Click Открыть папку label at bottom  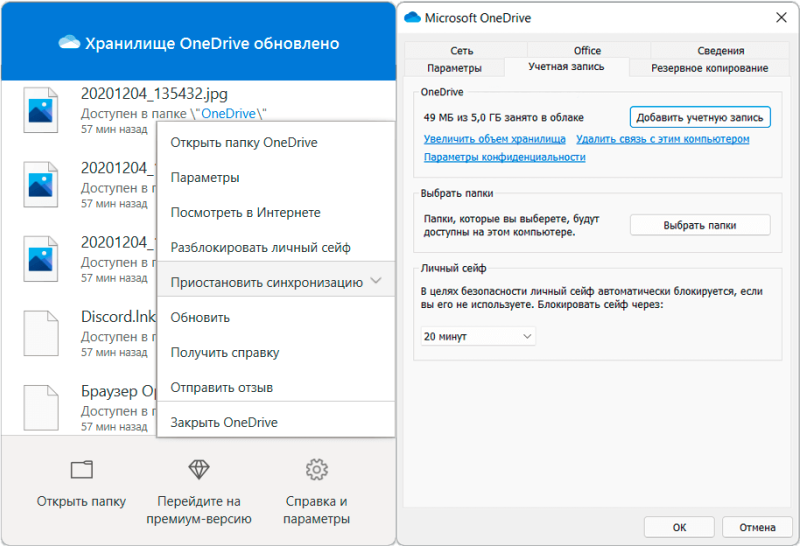click(81, 501)
